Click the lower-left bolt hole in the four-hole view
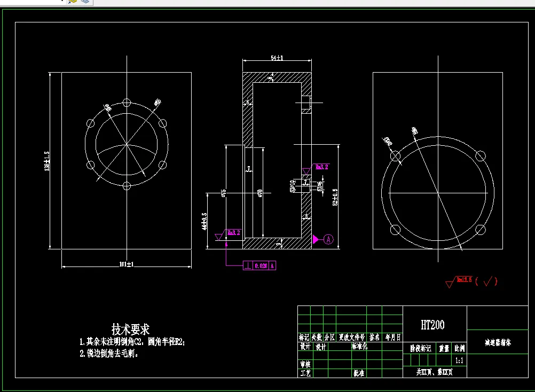Viewport: 535px width, 392px height. point(395,230)
